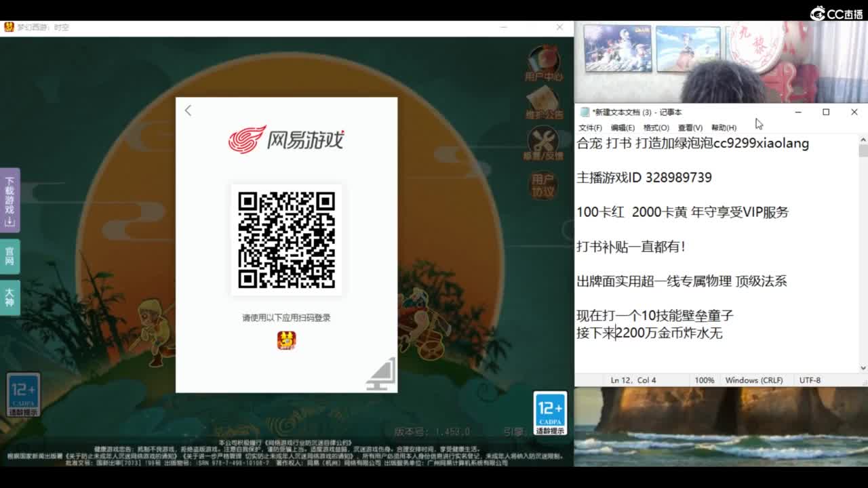Click Notepad scrollbar up arrow
Image resolution: width=868 pixels, height=488 pixels.
point(863,140)
